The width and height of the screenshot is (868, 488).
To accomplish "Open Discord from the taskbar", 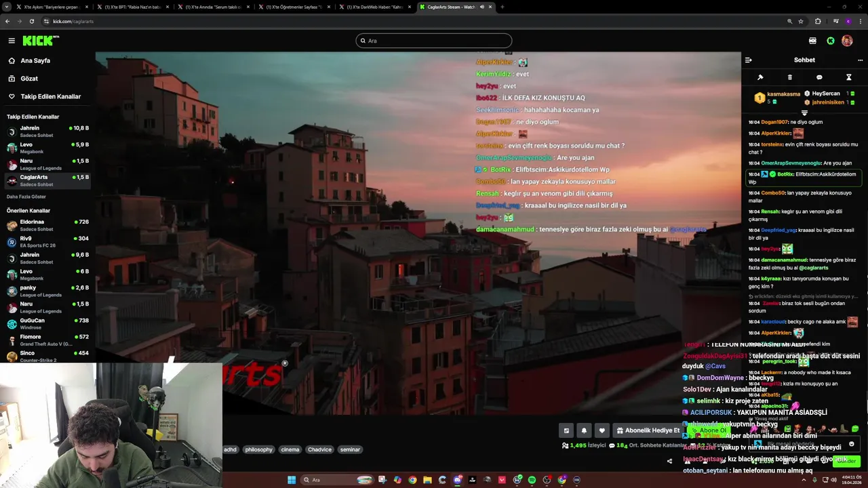I will click(x=457, y=480).
